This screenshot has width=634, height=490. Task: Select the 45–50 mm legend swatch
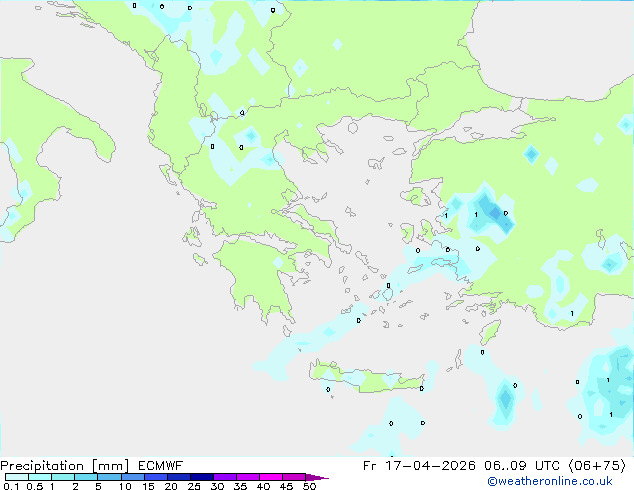click(x=294, y=477)
